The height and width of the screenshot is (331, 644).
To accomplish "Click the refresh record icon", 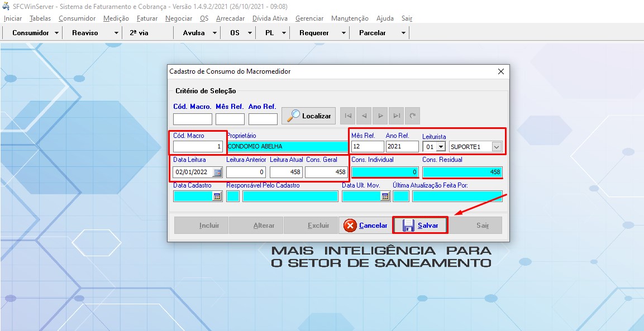I will coord(412,116).
